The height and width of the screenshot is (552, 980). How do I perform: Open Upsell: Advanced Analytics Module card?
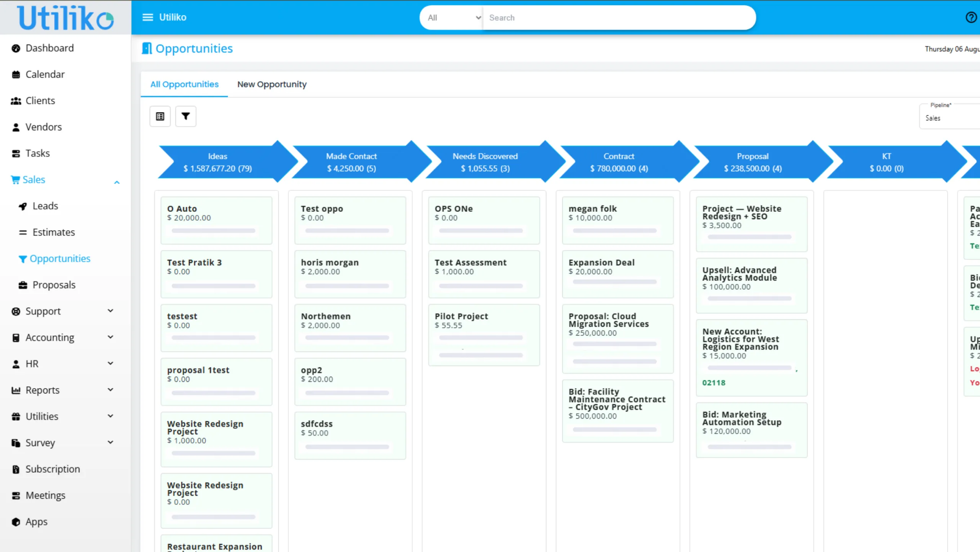pos(752,286)
